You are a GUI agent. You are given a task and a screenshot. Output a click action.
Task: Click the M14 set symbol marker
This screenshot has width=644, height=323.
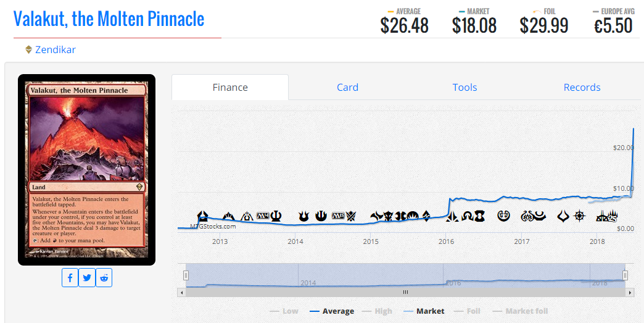click(262, 216)
